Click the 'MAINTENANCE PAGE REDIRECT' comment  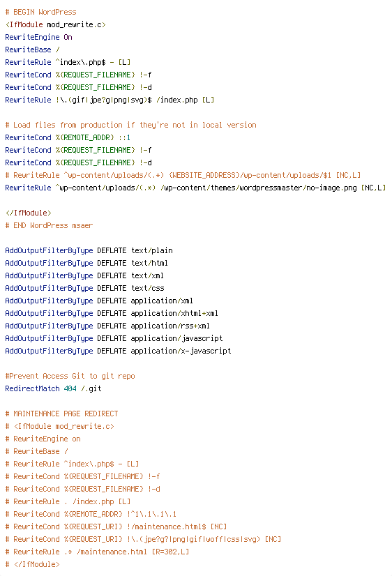click(61, 414)
